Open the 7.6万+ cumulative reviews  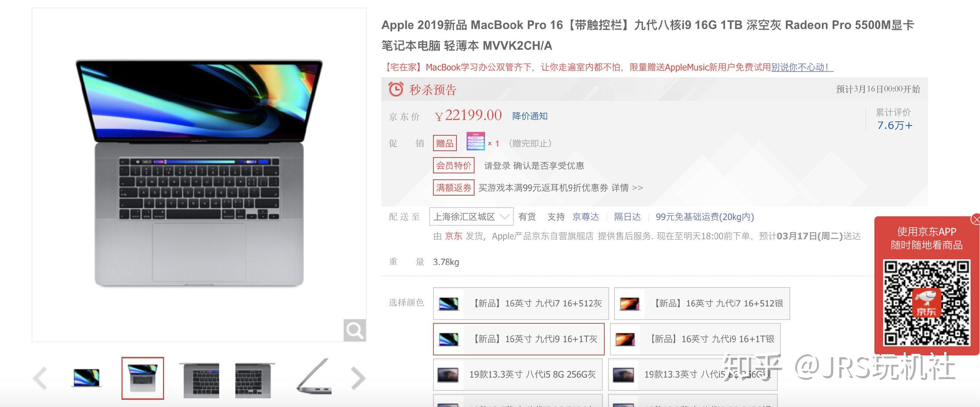[x=894, y=125]
